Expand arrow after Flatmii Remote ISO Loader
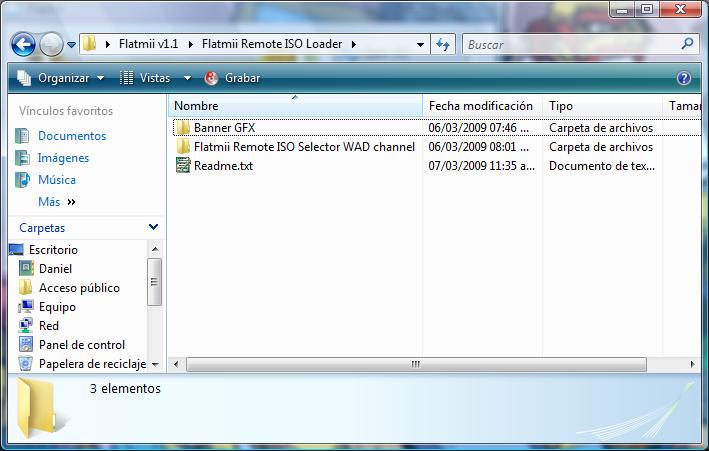This screenshot has height=451, width=709. pos(354,44)
